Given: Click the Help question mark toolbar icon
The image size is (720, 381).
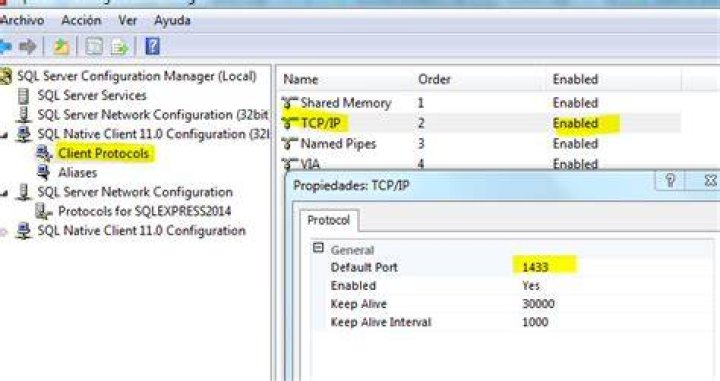Looking at the screenshot, I should 152,46.
